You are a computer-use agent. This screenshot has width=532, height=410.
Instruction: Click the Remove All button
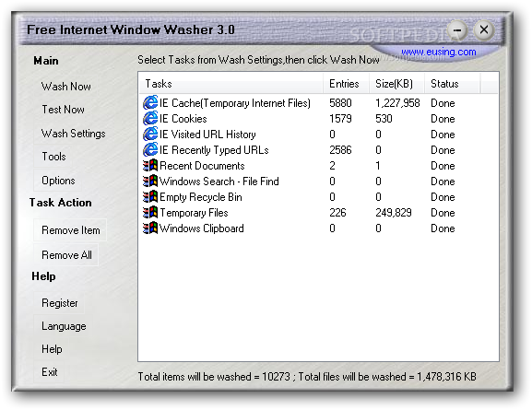click(x=66, y=254)
